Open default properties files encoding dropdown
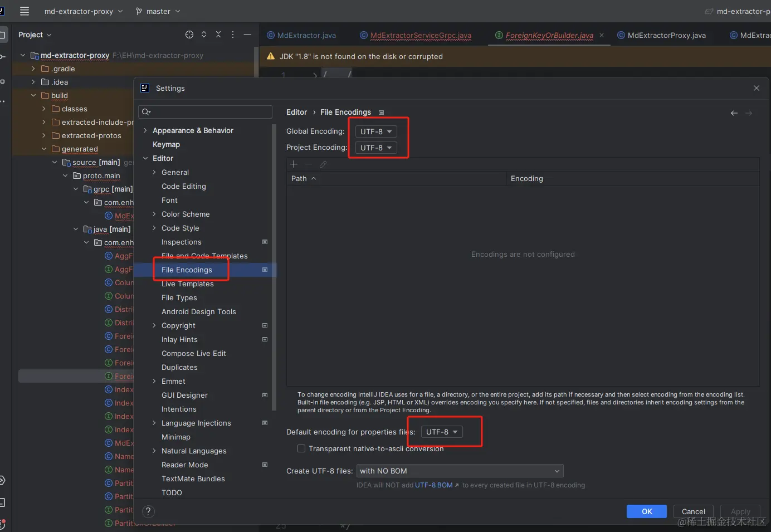The height and width of the screenshot is (532, 771). tap(442, 432)
